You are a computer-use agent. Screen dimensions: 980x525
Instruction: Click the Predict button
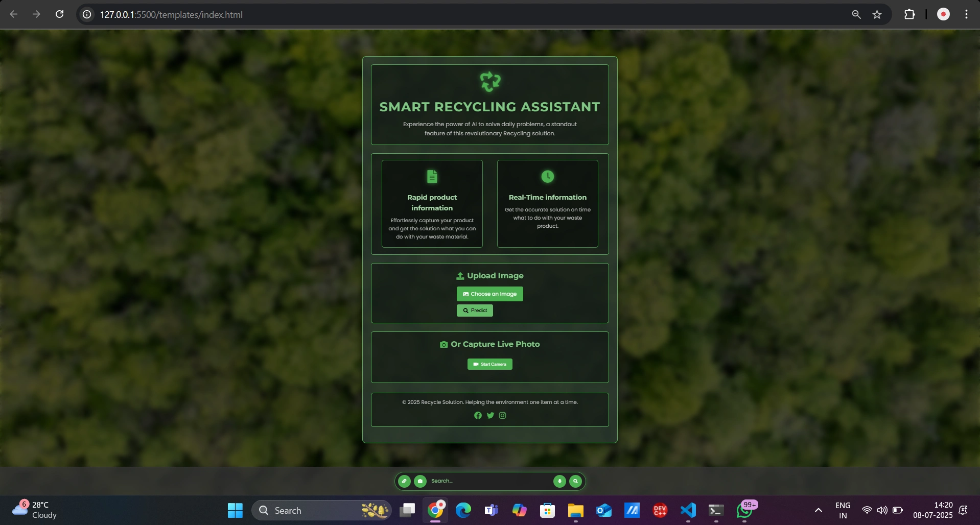(x=475, y=311)
